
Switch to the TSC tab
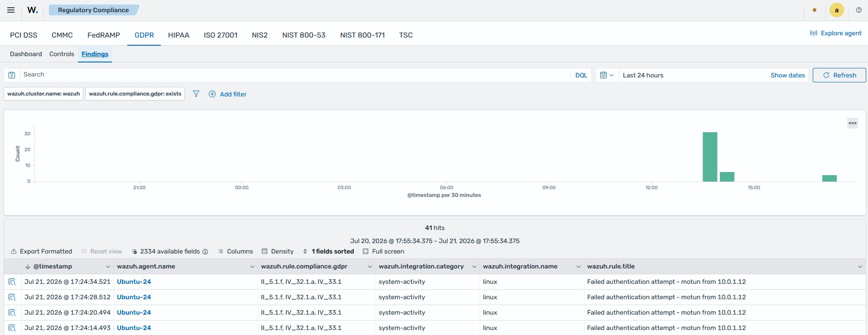pos(406,35)
